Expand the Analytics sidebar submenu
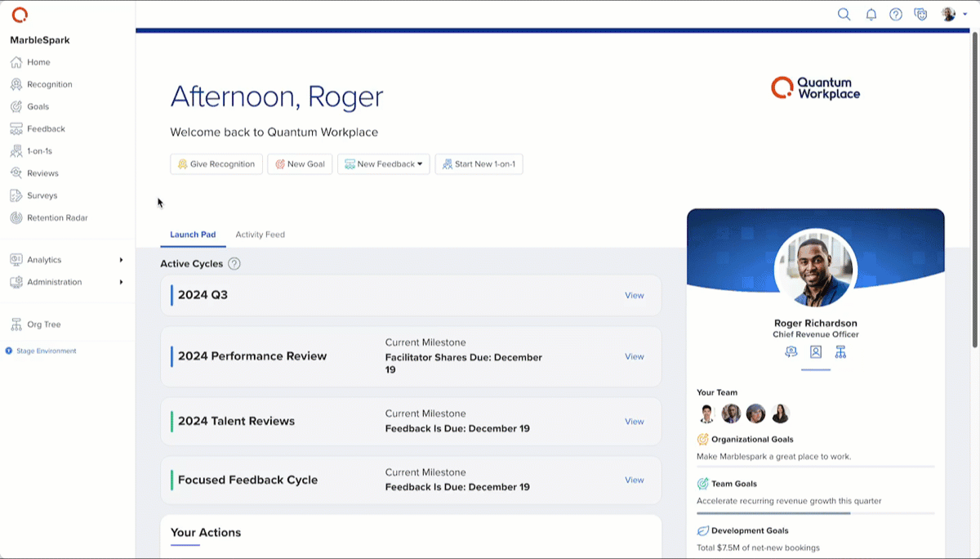The height and width of the screenshot is (559, 980). tap(121, 260)
